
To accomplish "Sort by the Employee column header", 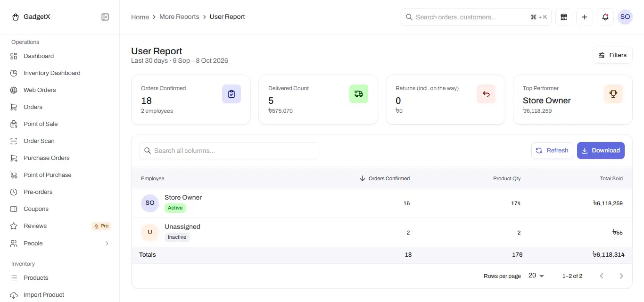I will (x=153, y=178).
